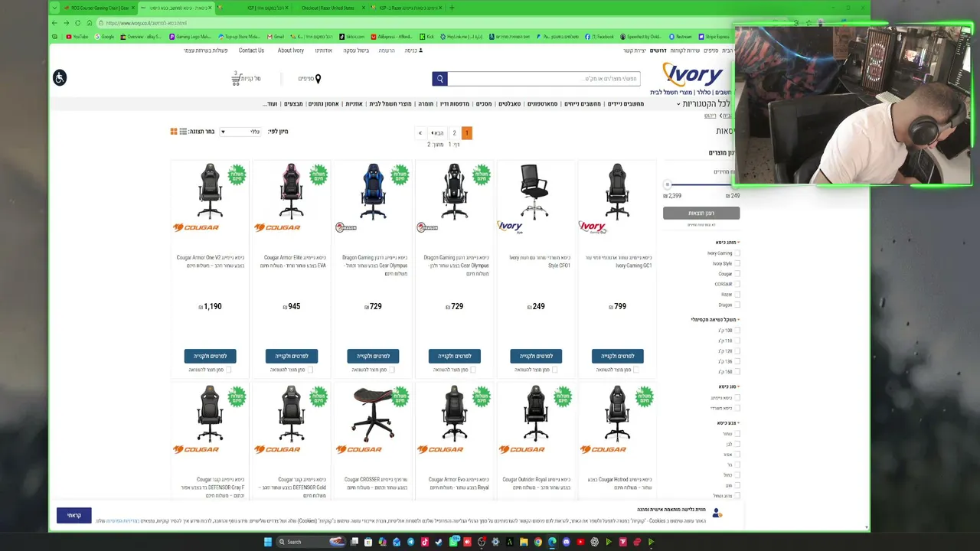Switch to grid view display icon
The image size is (980, 551).
(174, 132)
